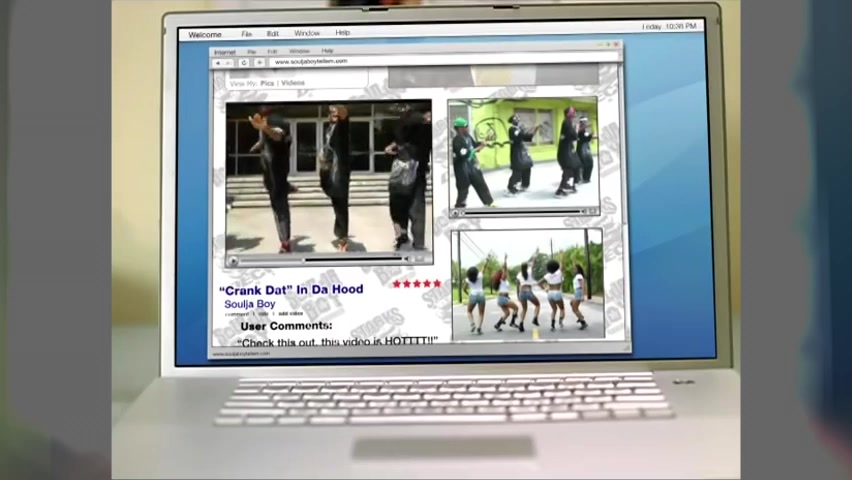The image size is (852, 480).
Task: Open the Videos link next to View My
Action: click(x=293, y=83)
